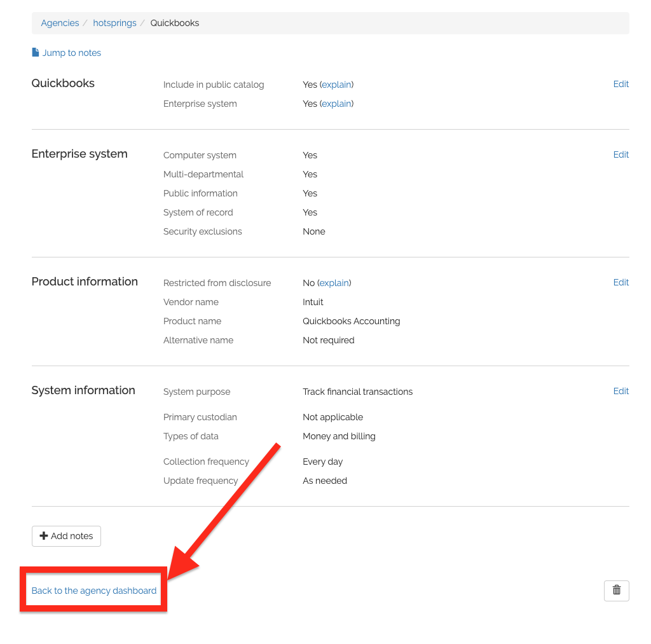Open the Agencies breadcrumb link

click(x=60, y=23)
